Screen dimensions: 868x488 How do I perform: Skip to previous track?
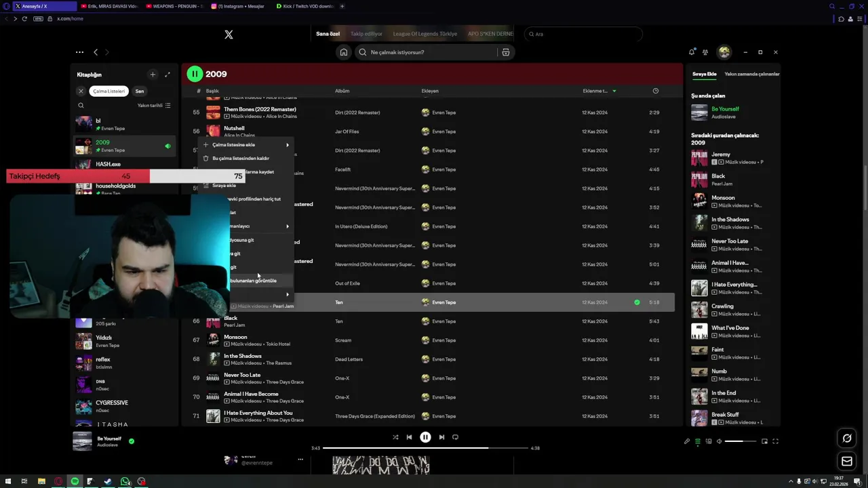tap(409, 437)
